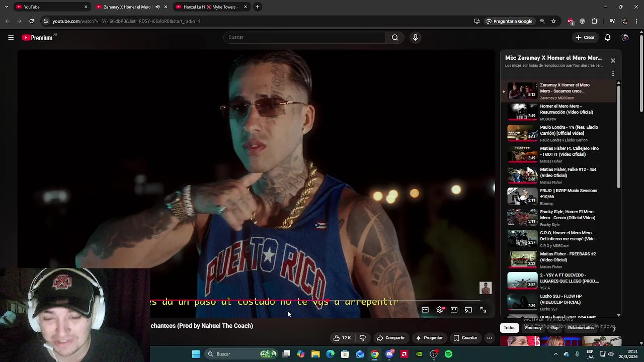Dislike the video
Screen dimensions: 644x362
click(x=362, y=338)
